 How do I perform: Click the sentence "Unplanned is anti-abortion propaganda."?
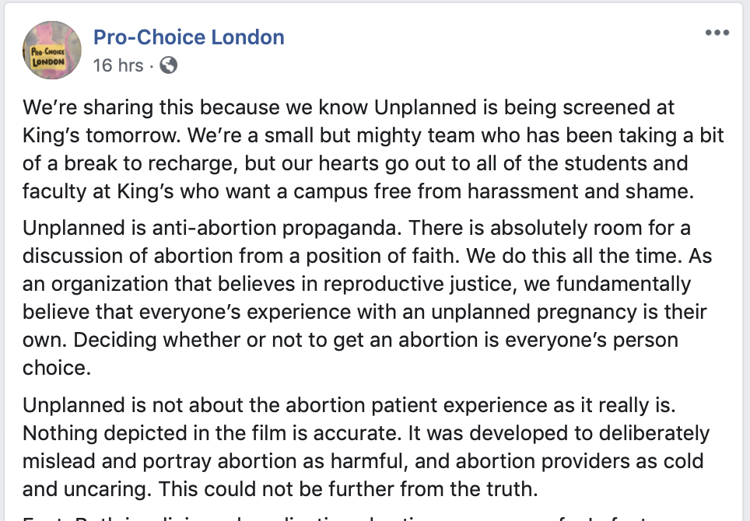(212, 228)
